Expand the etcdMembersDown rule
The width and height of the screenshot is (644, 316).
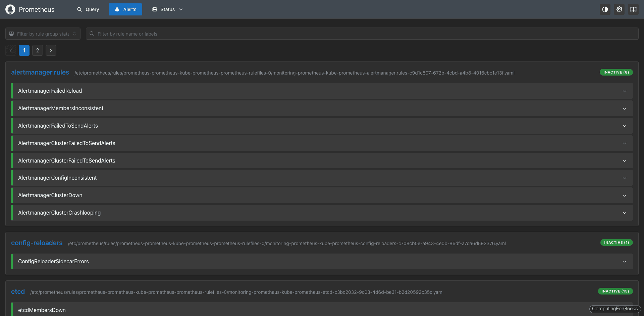(624, 310)
